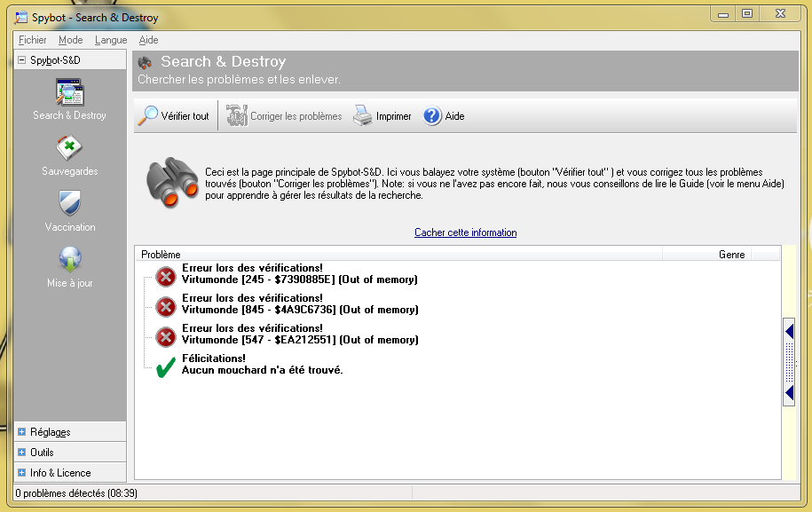Screen dimensions: 812x512
Task: Collapse the Spybot-S&D sidebar section
Action: click(22, 60)
